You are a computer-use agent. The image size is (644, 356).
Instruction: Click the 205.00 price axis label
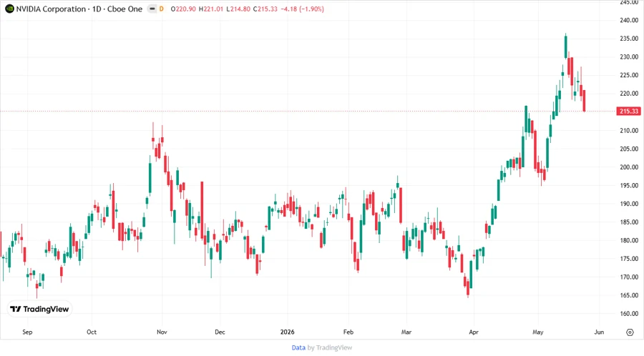pos(629,149)
